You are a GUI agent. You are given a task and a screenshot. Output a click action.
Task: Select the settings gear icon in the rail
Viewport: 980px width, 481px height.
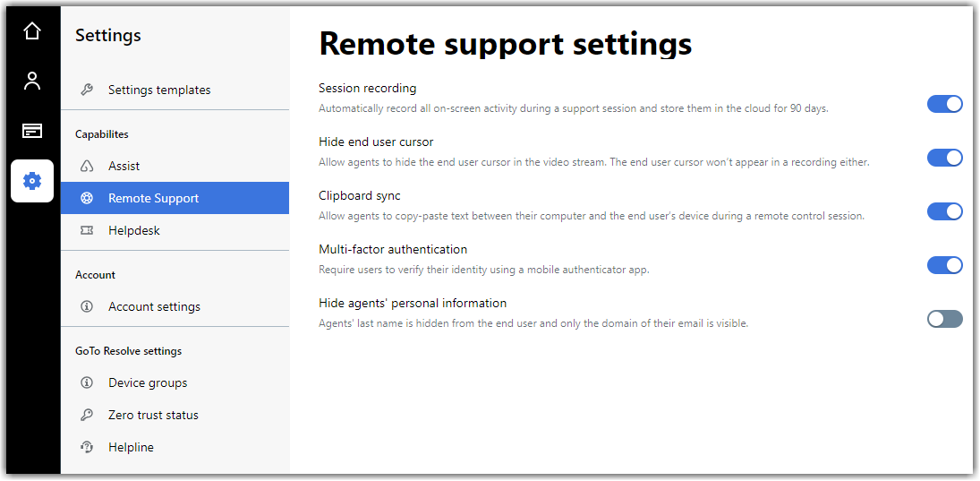click(x=32, y=181)
